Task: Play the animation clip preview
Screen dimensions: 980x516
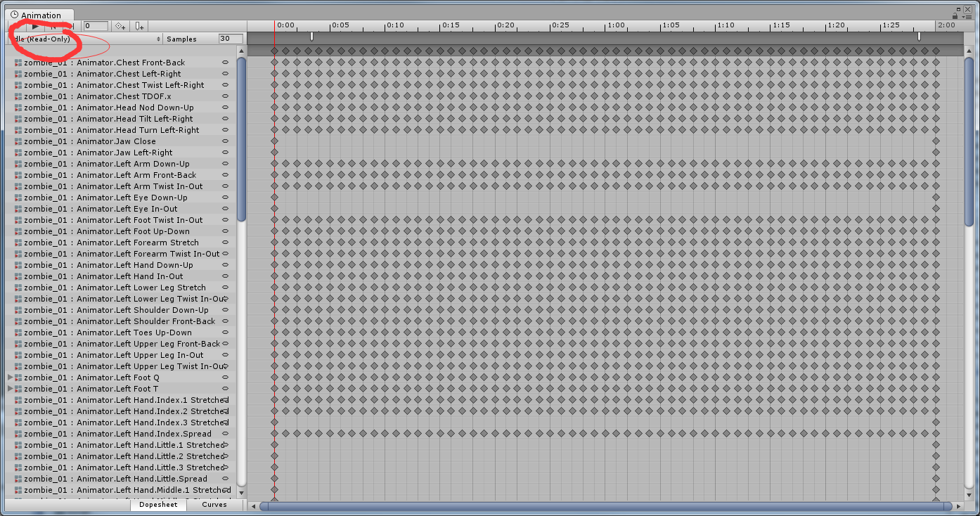Action: (35, 26)
